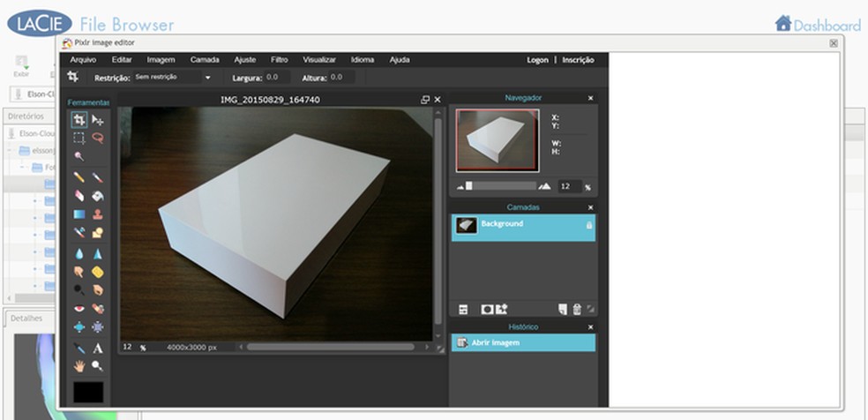
Task: Activate the Red eye reduction tool
Action: (x=79, y=309)
